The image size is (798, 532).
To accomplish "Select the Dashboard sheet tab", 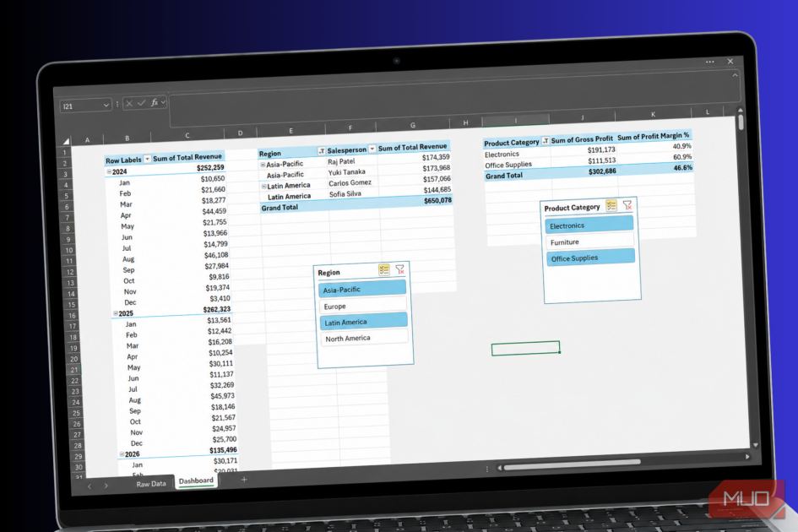I will coord(196,480).
